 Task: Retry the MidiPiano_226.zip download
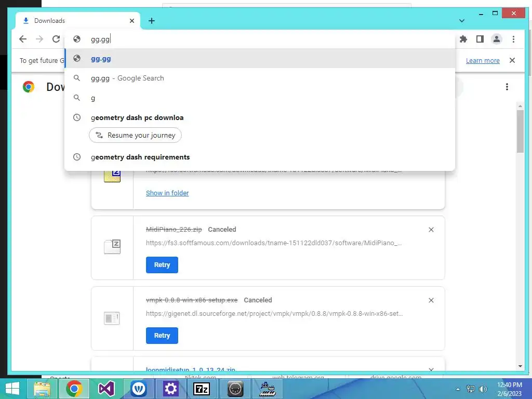pos(162,264)
